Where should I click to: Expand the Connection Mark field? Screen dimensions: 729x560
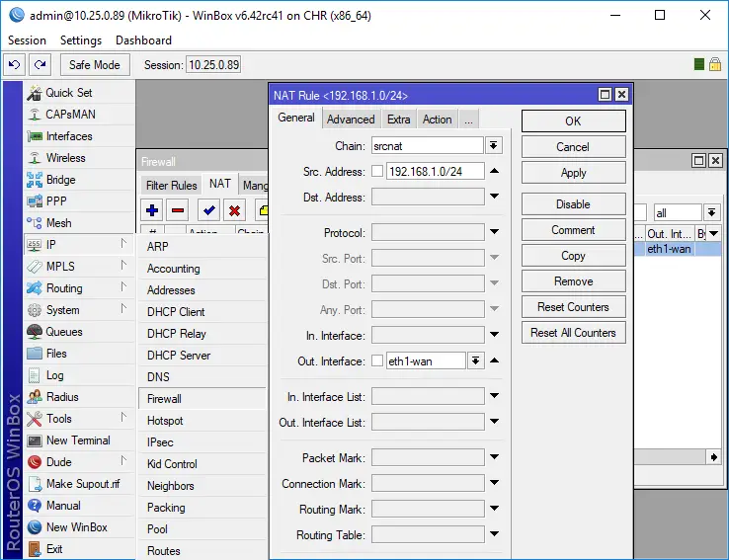click(x=494, y=482)
